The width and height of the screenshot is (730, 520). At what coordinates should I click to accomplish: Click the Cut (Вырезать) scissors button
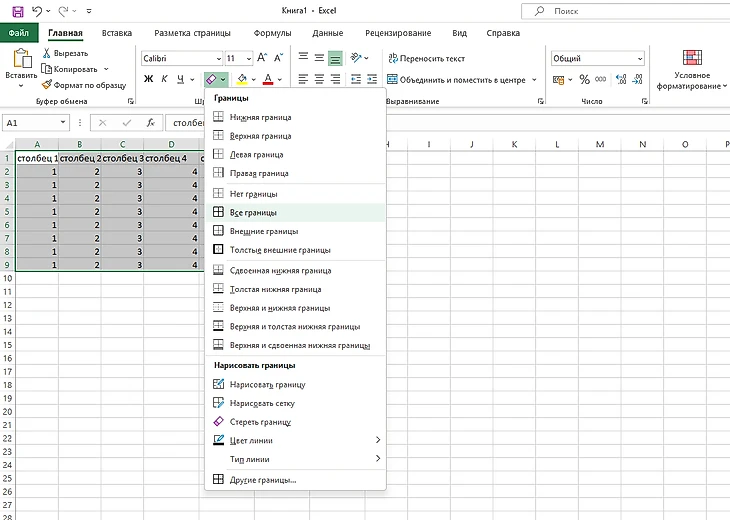pos(65,53)
